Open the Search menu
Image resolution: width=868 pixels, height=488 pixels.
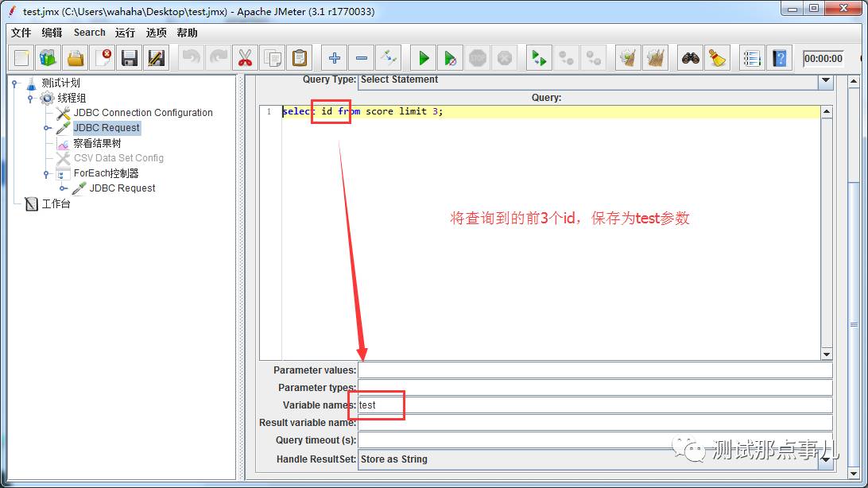point(90,33)
